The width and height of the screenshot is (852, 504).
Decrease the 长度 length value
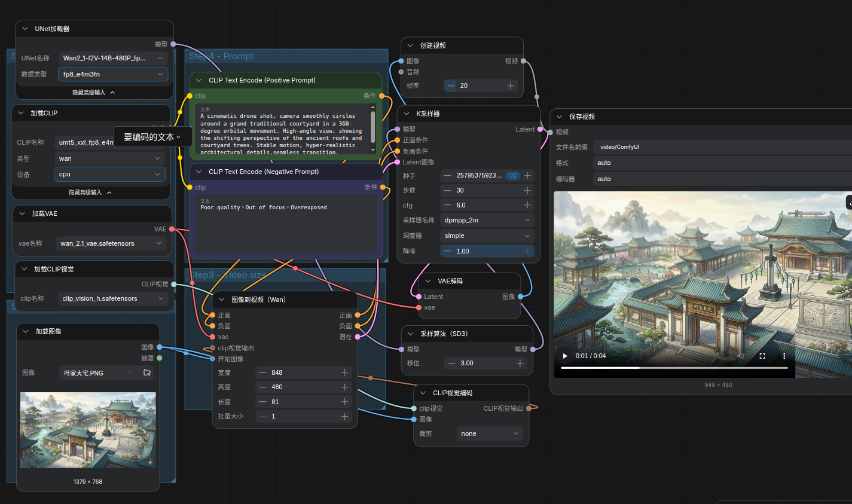pos(262,402)
